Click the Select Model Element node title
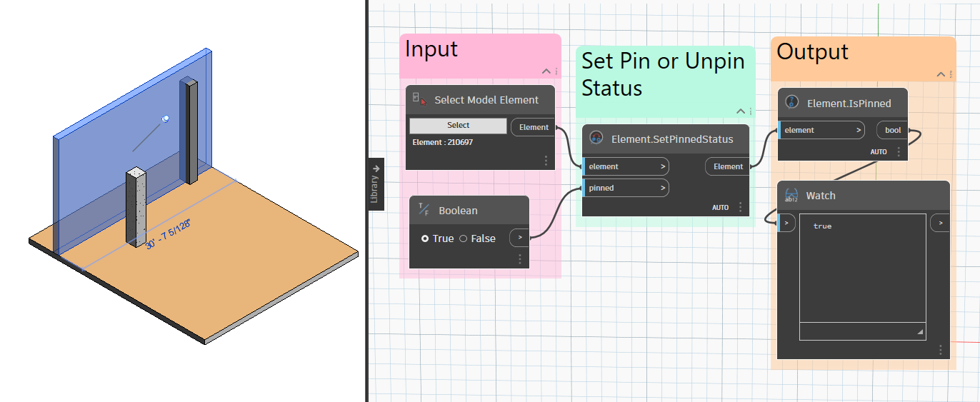 tap(486, 100)
